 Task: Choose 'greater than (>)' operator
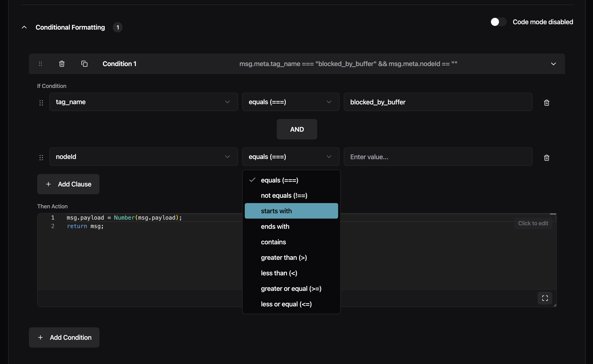291,257
